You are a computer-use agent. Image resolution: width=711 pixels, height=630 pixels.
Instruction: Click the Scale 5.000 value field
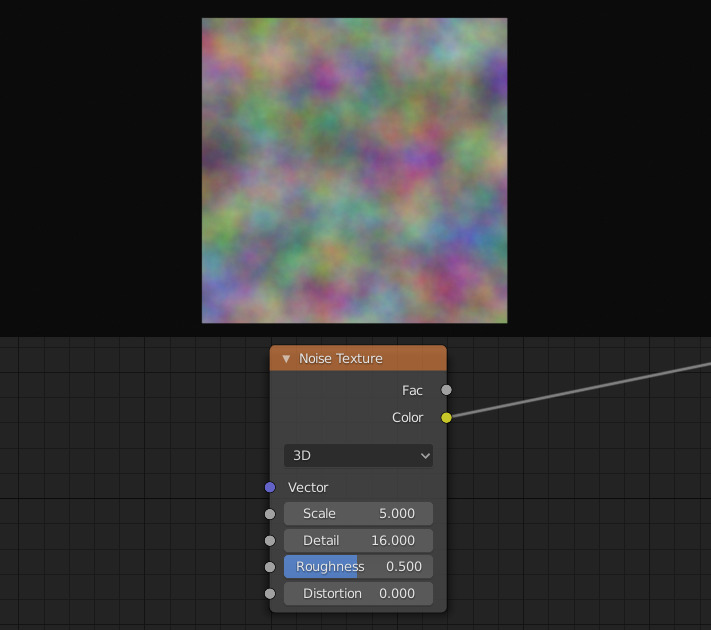[358, 514]
